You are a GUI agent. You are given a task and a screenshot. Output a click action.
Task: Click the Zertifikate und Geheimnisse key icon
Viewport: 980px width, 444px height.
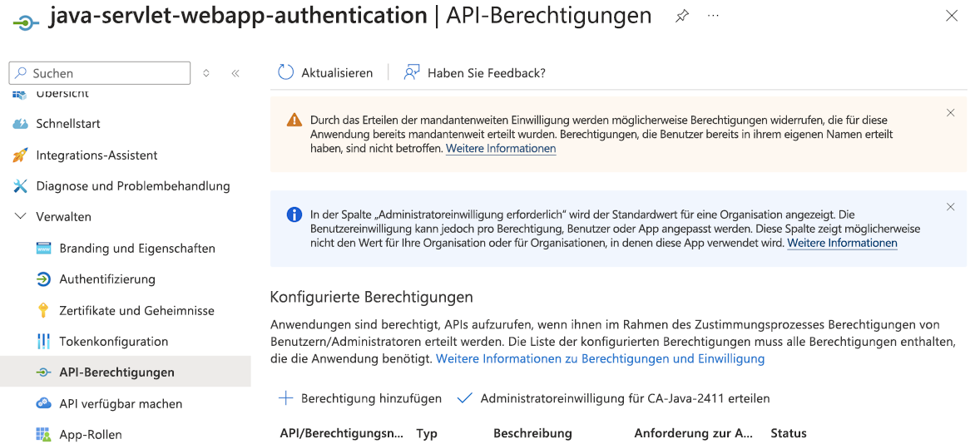click(44, 310)
